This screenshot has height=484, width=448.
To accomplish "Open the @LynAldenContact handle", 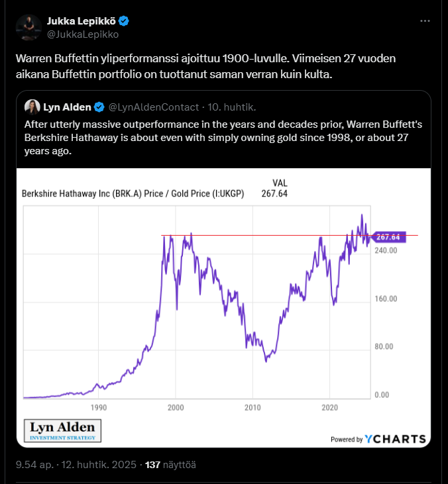I will pyautogui.click(x=153, y=107).
